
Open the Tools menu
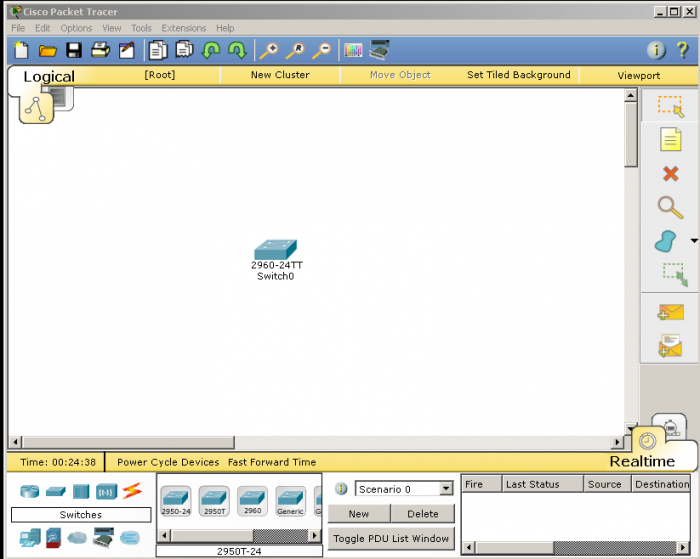(142, 28)
